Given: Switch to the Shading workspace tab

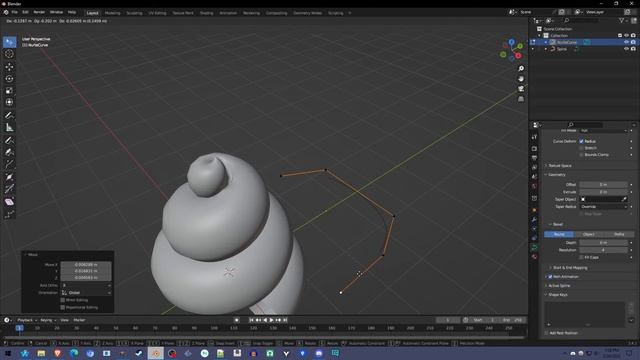Looking at the screenshot, I should tap(207, 13).
